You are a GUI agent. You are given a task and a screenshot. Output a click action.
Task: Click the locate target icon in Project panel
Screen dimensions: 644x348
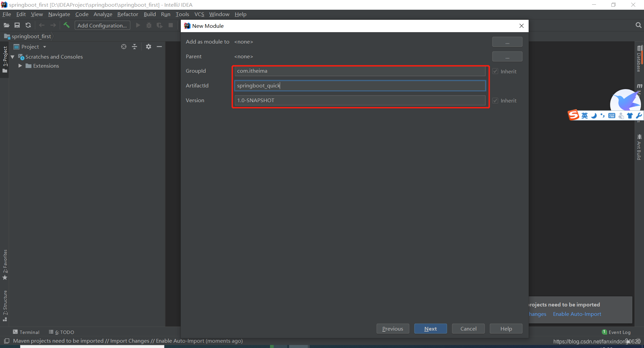[x=124, y=47]
